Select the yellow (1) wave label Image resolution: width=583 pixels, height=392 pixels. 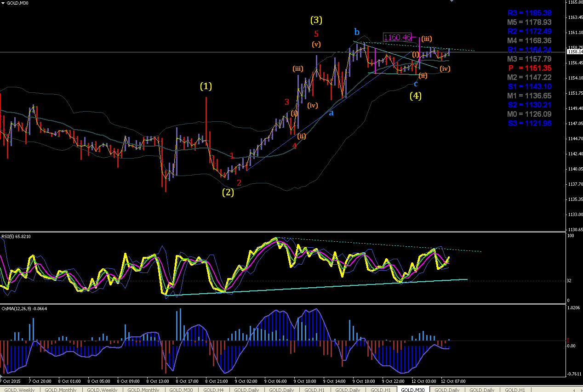pos(206,86)
